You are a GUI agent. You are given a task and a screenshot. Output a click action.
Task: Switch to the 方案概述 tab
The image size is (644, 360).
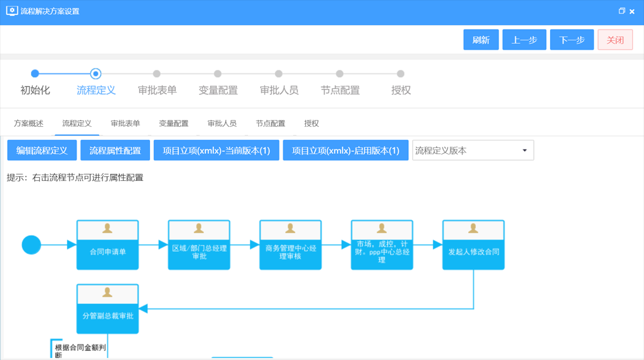point(29,124)
